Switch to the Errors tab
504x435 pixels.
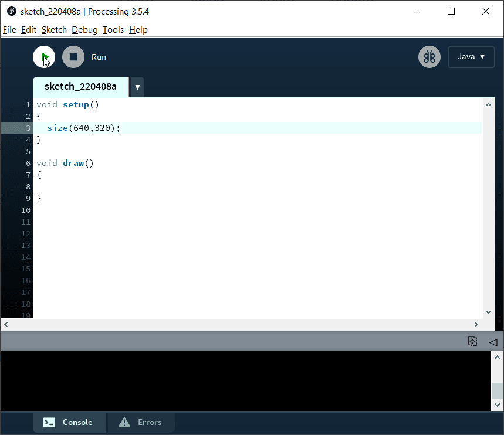[141, 422]
